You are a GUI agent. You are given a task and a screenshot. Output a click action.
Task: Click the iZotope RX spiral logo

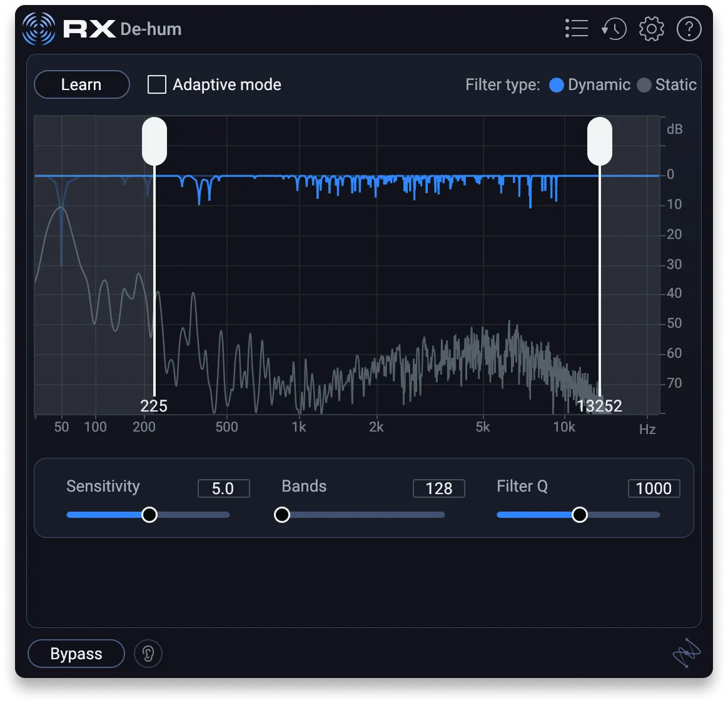click(39, 29)
